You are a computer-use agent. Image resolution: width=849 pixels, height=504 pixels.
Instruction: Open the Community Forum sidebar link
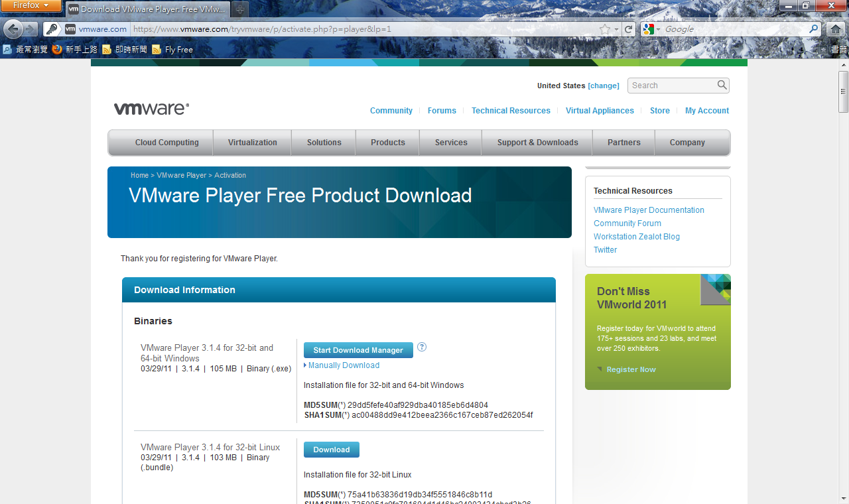pos(627,223)
